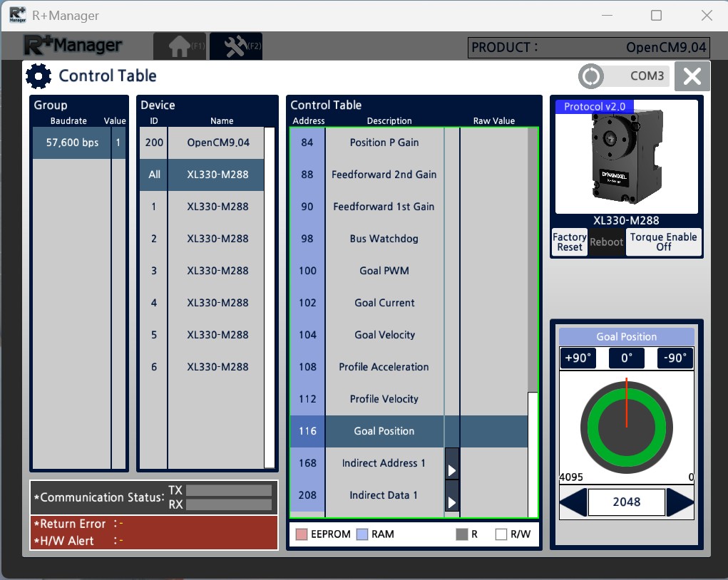Close the Control Table panel
728x580 pixels.
pos(692,76)
